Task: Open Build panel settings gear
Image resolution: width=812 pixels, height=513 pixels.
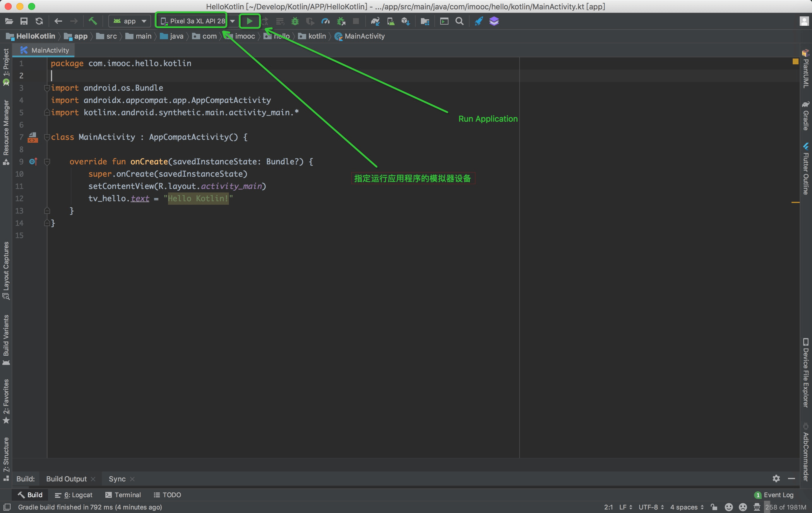Action: 776,478
